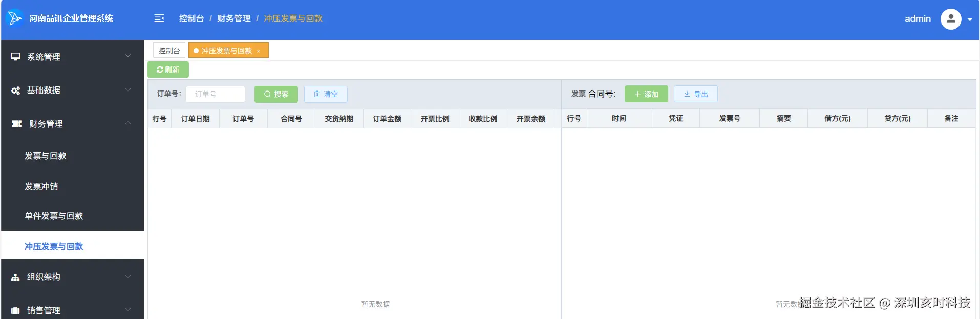Click the 导出 export button
The image size is (980, 319).
(x=695, y=94)
